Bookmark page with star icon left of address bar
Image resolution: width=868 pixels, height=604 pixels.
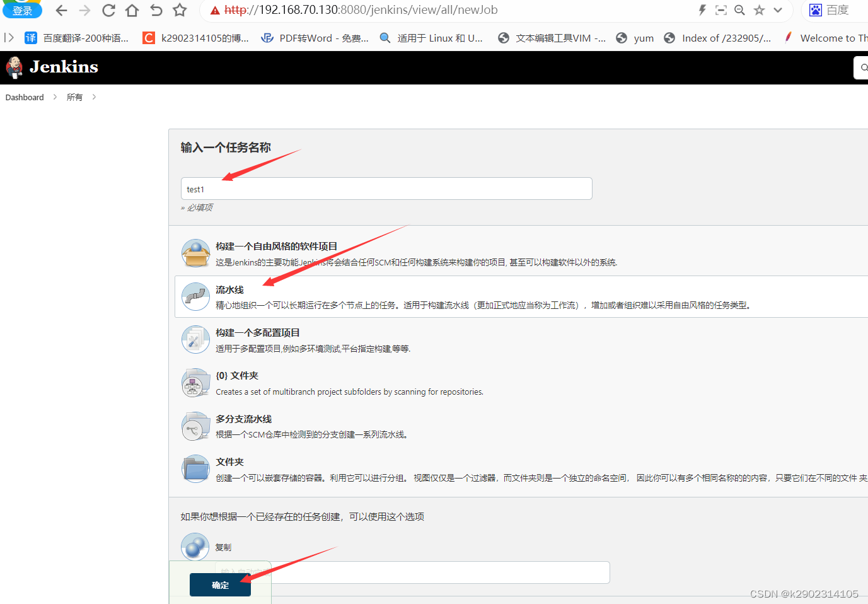point(180,10)
